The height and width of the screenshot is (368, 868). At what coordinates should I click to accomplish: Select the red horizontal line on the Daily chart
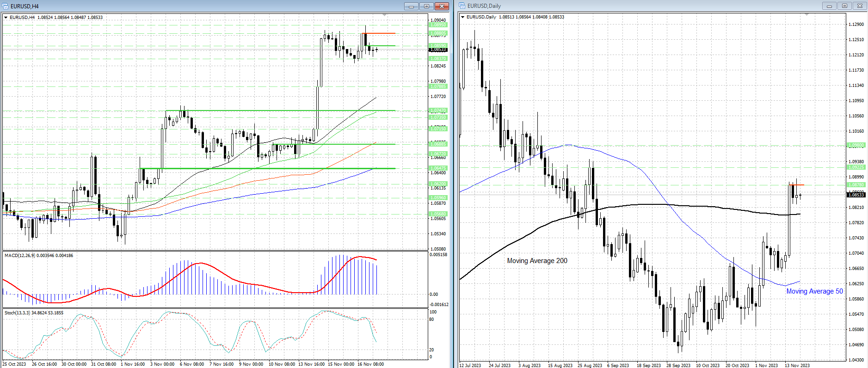point(797,185)
